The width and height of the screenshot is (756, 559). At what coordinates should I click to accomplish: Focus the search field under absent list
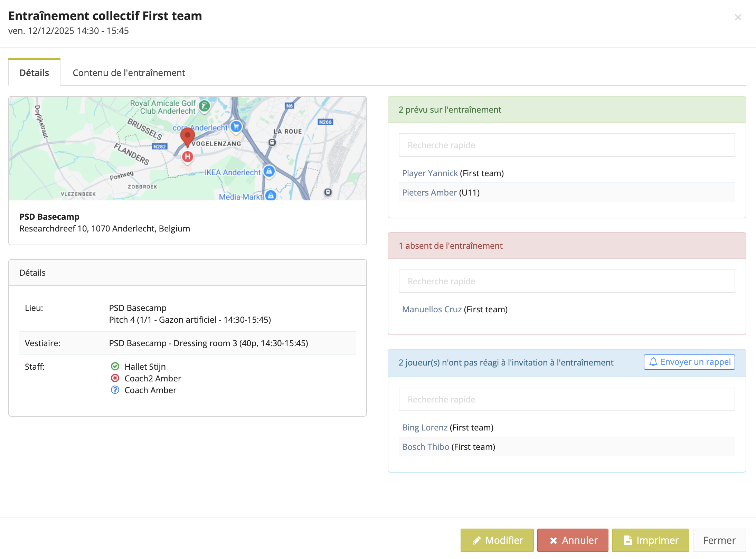[567, 281]
